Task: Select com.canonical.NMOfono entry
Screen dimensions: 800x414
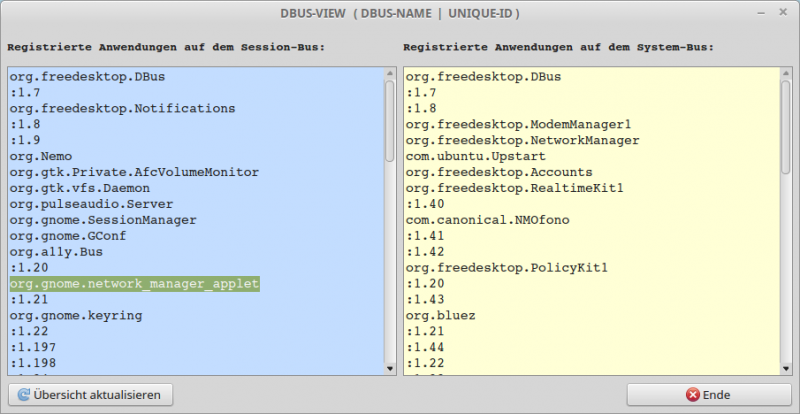Action: pos(486,220)
